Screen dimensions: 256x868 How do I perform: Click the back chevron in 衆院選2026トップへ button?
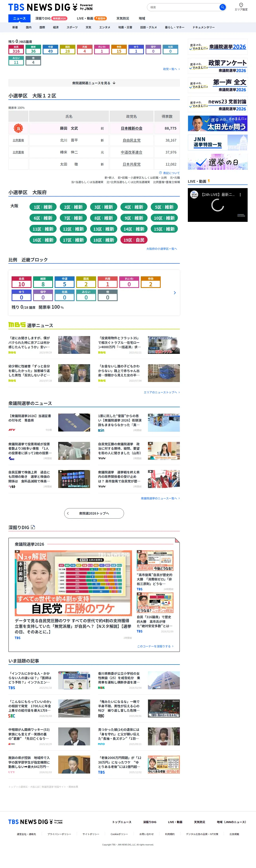tap(68, 514)
